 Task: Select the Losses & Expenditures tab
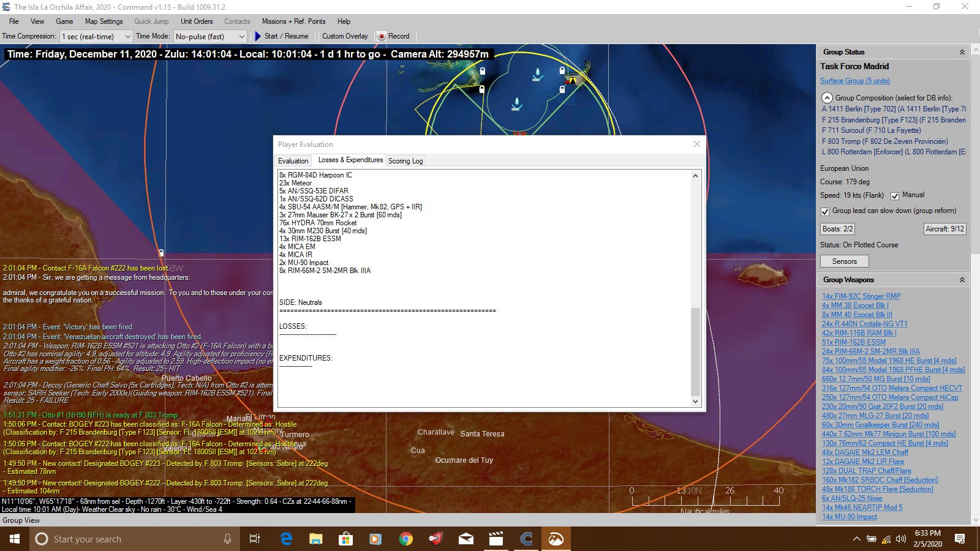tap(350, 160)
